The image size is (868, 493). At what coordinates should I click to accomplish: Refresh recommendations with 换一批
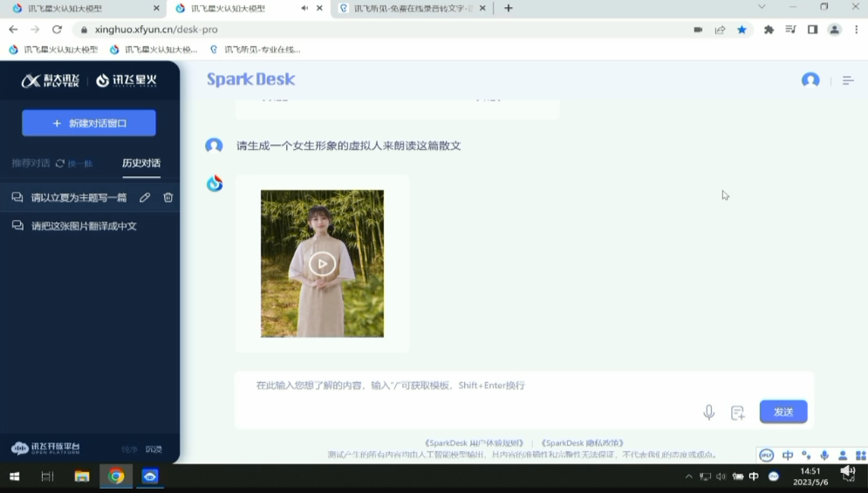pos(74,163)
